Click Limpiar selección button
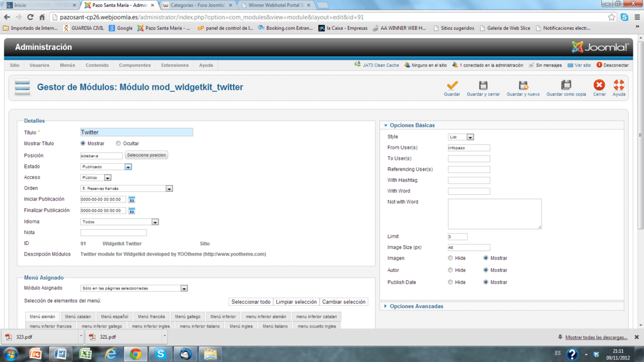The image size is (644, 362). 296,302
